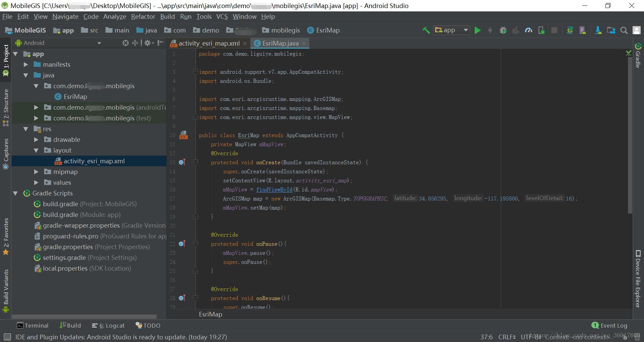Toggle the Gradle tool window on right edge
644x342 pixels.
tap(638, 56)
